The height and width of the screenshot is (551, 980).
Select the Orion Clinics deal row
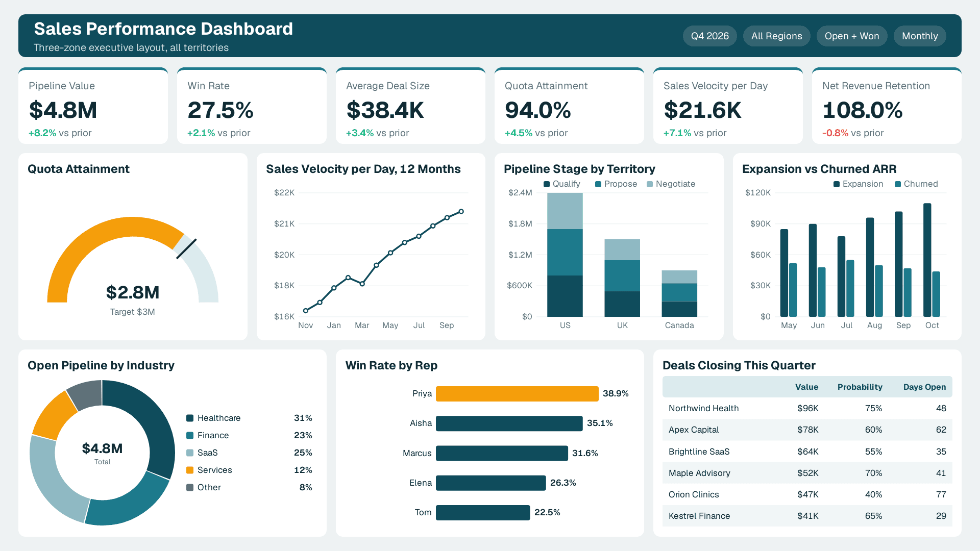pos(807,495)
